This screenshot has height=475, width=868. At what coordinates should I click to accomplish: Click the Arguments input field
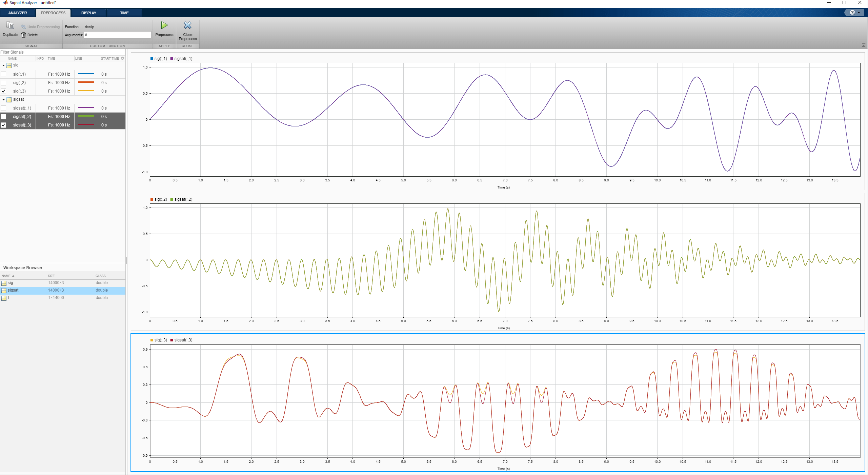[117, 35]
